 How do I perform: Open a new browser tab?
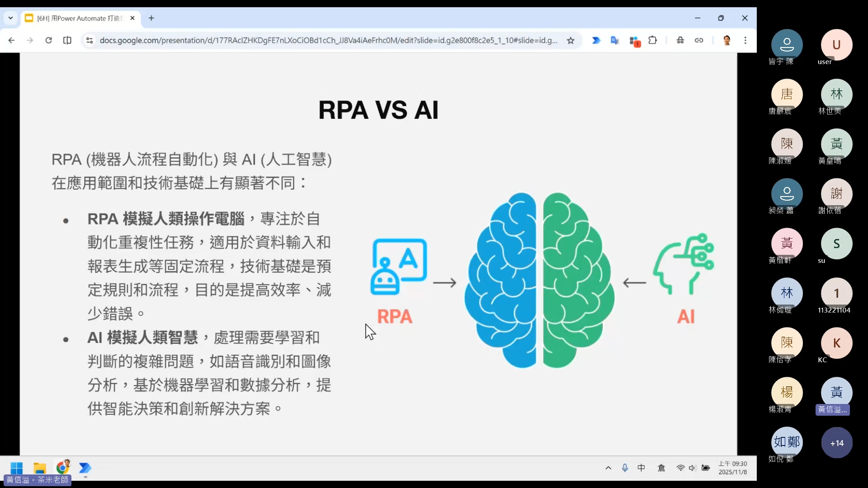[151, 18]
